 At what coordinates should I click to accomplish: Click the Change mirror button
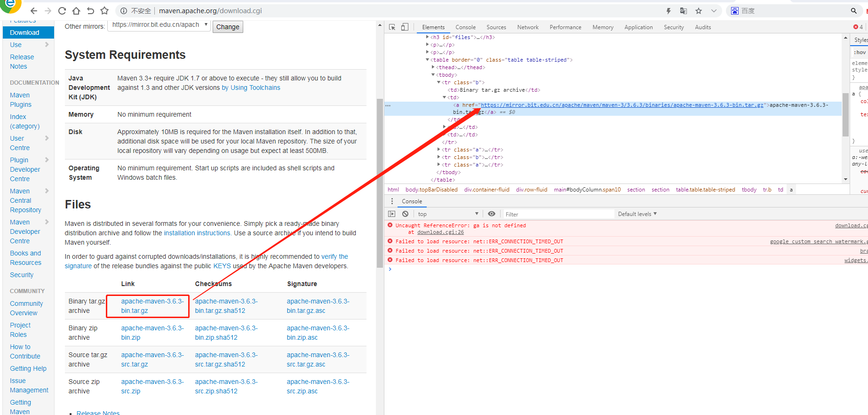pyautogui.click(x=228, y=27)
